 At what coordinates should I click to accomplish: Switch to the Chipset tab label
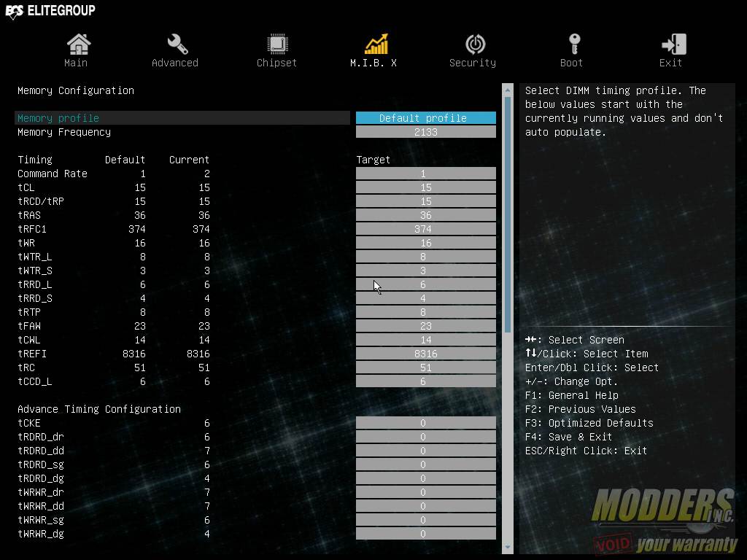click(x=276, y=63)
